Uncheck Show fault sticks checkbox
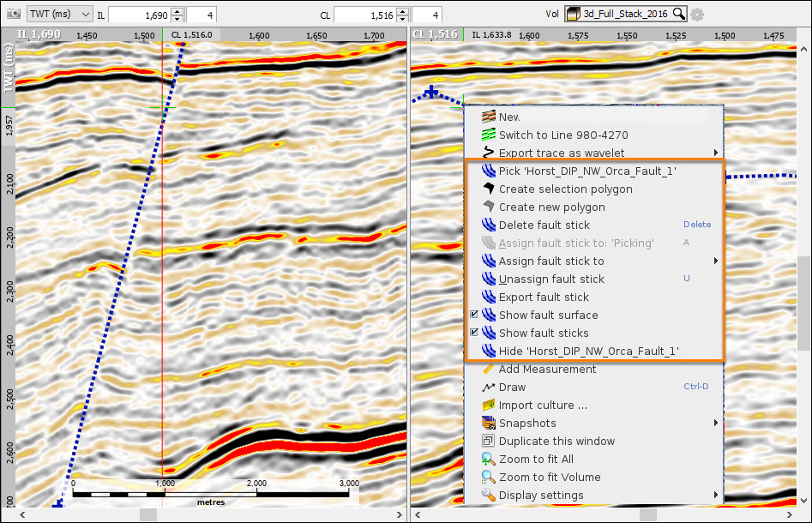Screen dimensions: 812x523 point(474,333)
